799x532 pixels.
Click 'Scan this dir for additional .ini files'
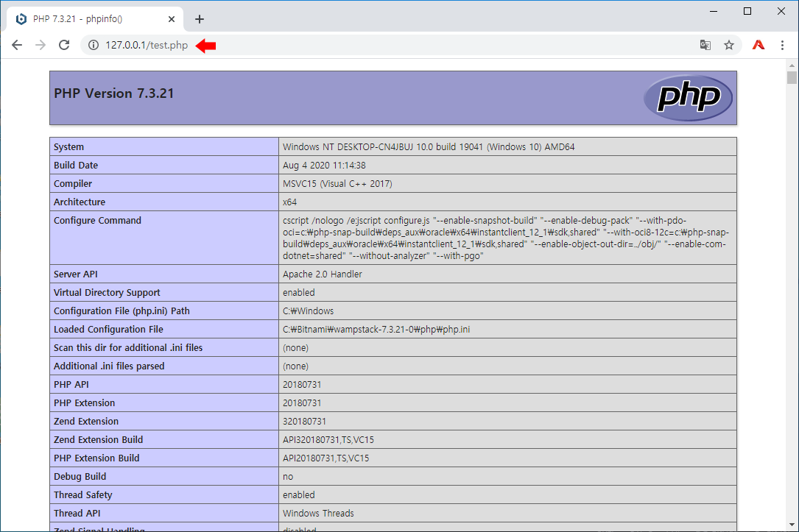(128, 348)
